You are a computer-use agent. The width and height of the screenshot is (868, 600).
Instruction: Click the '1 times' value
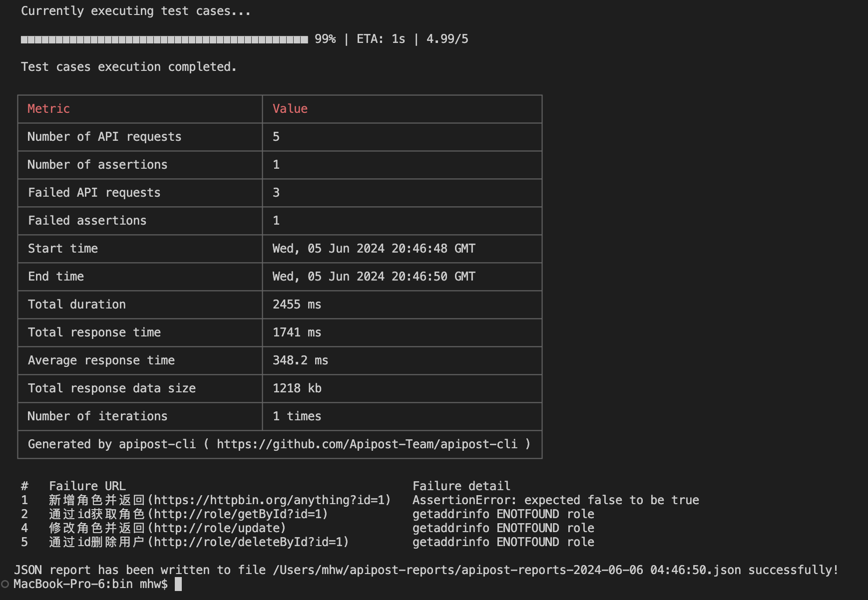(297, 416)
